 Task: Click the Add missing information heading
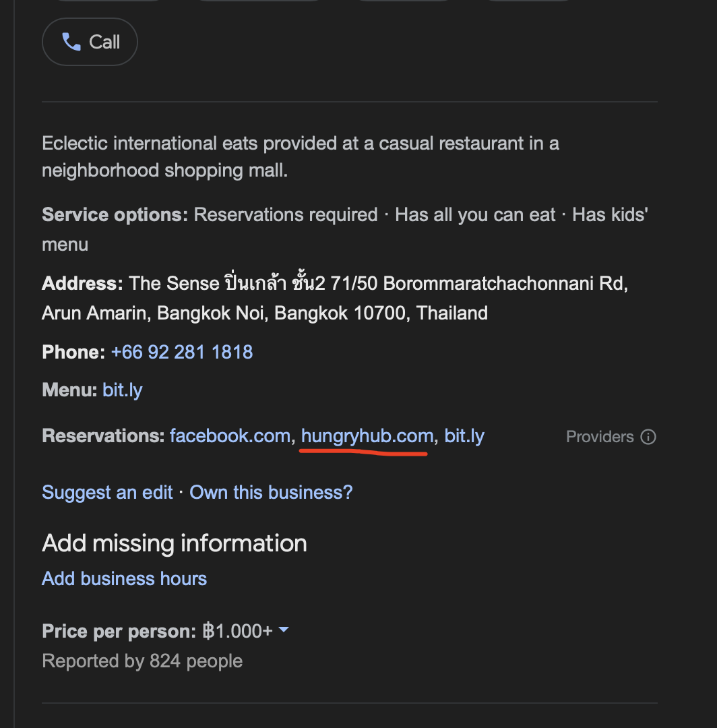(174, 543)
